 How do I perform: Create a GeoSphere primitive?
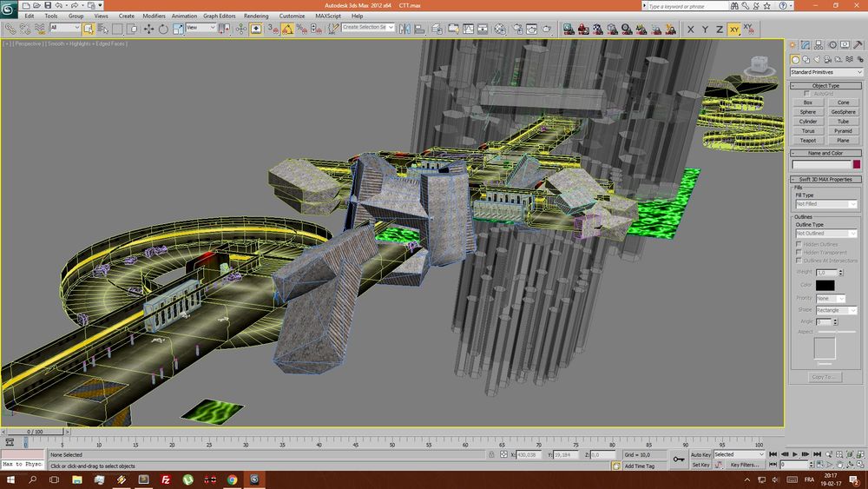843,112
